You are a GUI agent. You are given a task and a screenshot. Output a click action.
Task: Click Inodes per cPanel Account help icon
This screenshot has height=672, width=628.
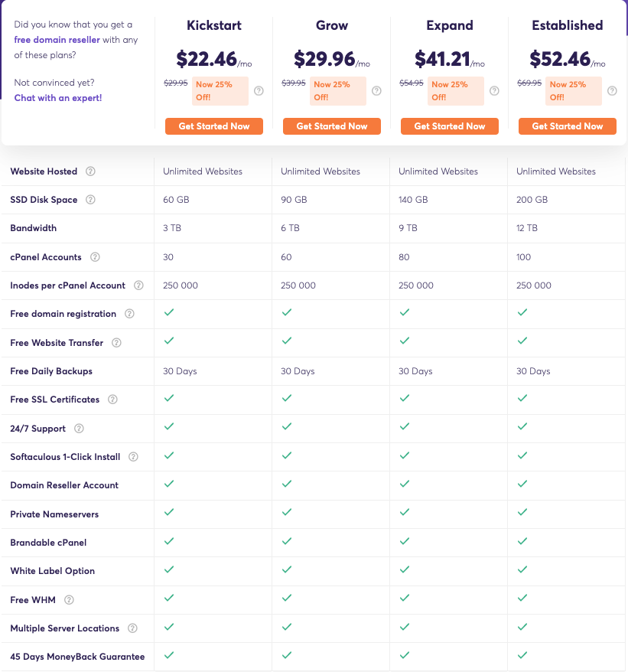pyautogui.click(x=138, y=285)
